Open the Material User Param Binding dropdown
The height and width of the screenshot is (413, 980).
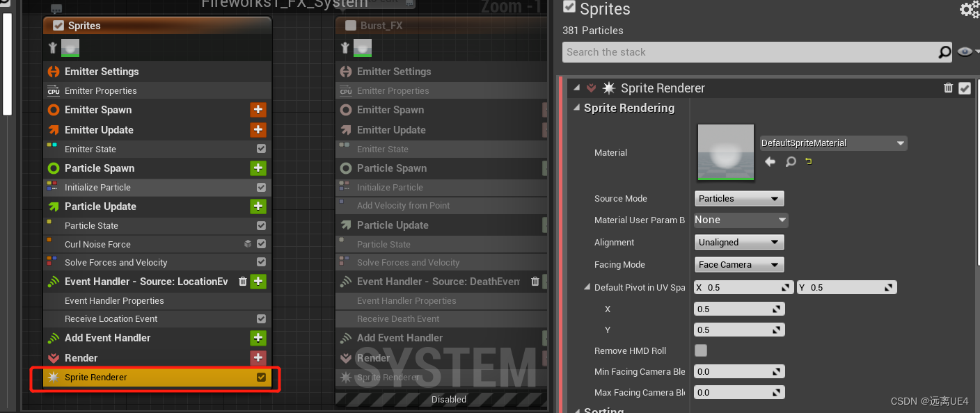click(741, 220)
